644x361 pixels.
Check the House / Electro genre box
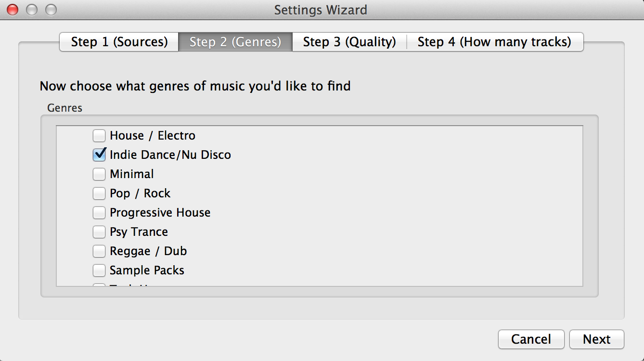click(99, 136)
